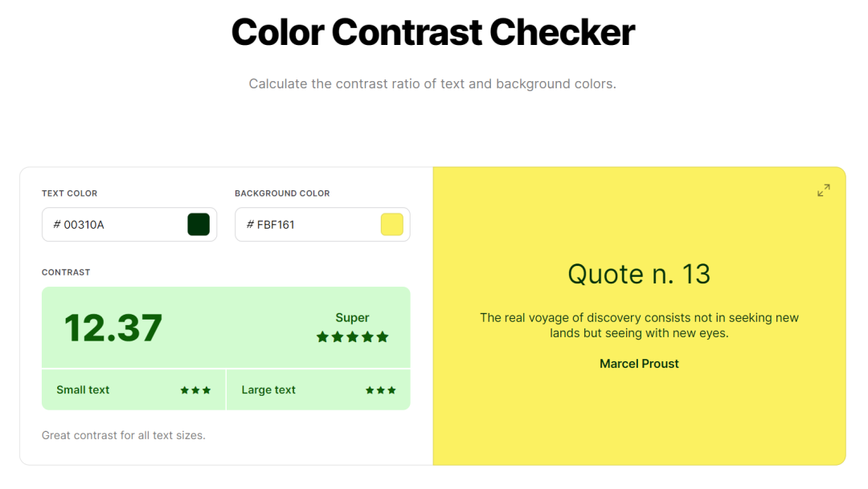Select the Large text result label

coord(268,390)
